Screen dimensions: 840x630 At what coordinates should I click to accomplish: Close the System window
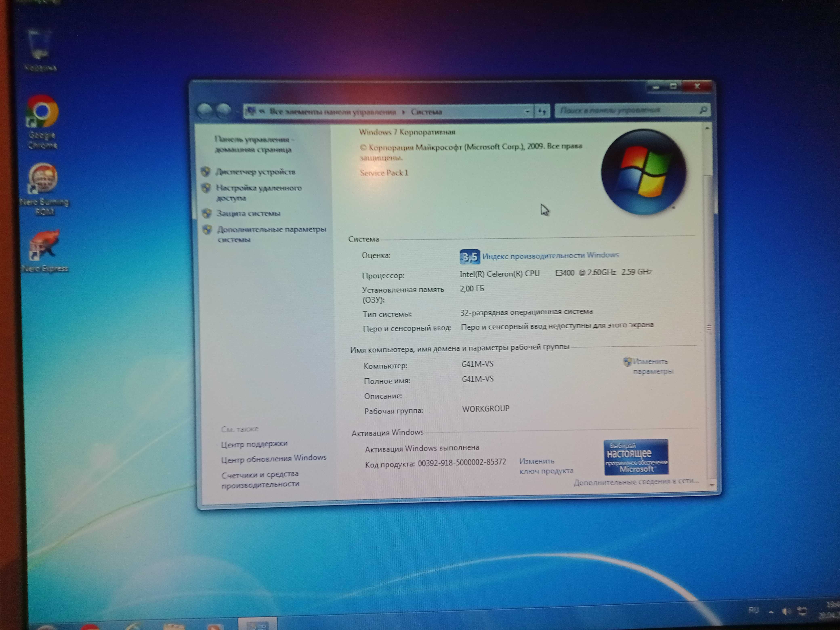(697, 87)
